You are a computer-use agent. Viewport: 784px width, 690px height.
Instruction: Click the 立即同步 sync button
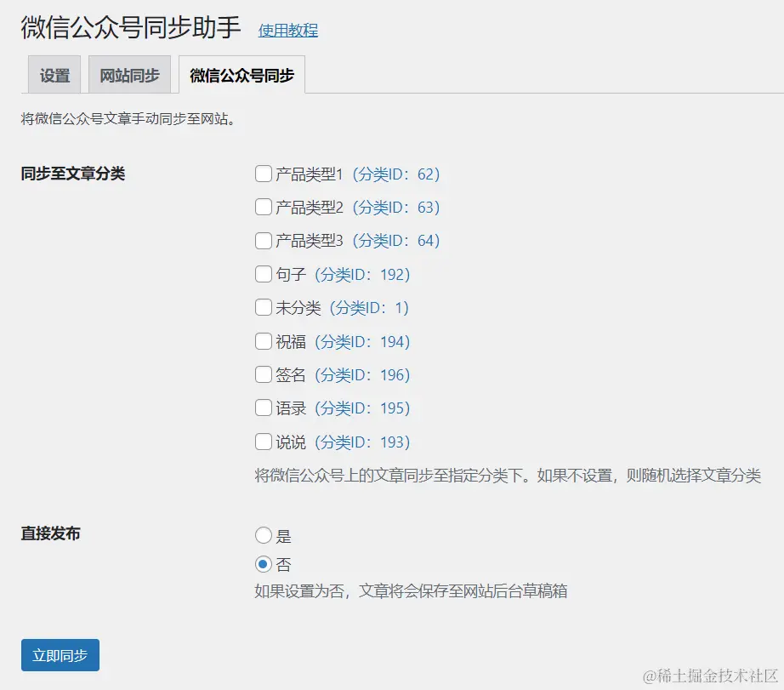pos(60,655)
